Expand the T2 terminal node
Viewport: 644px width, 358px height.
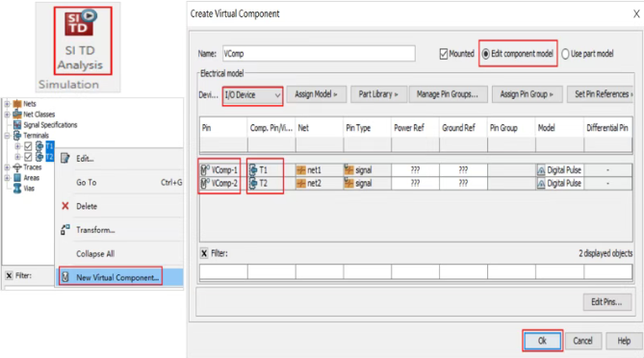(x=17, y=157)
